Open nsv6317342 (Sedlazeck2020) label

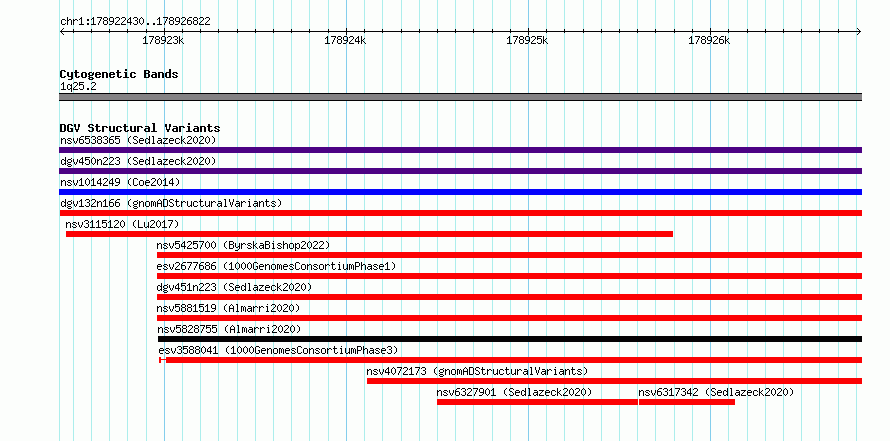point(716,392)
